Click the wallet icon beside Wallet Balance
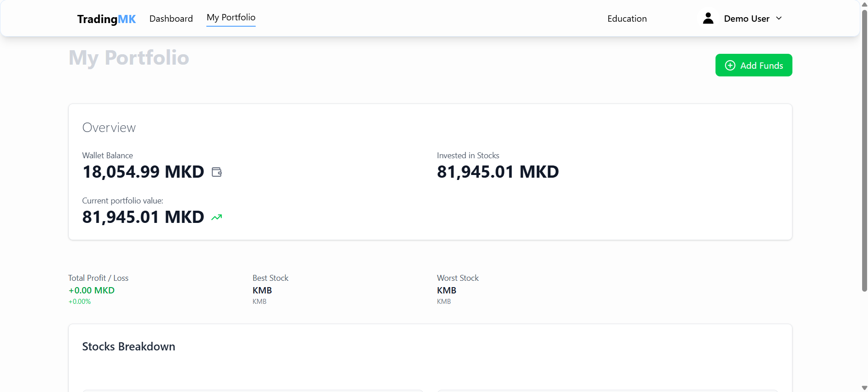Screen dimensions: 868x392 [217, 172]
